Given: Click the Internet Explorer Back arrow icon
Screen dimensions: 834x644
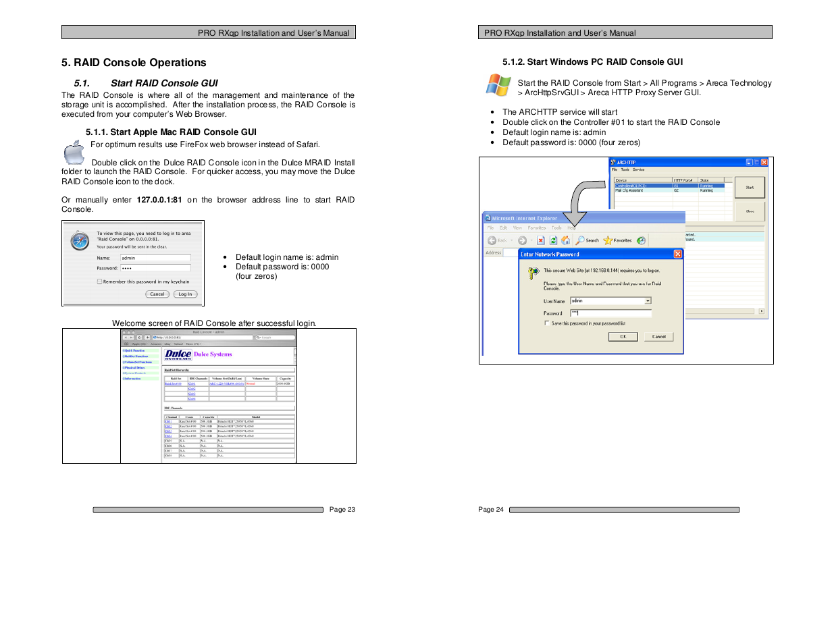Looking at the screenshot, I should [x=492, y=240].
